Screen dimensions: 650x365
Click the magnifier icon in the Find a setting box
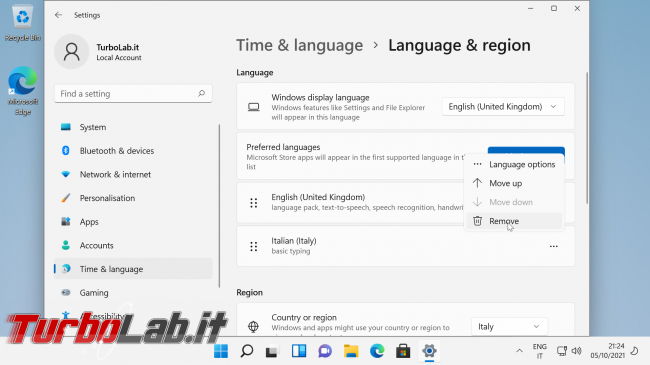201,93
